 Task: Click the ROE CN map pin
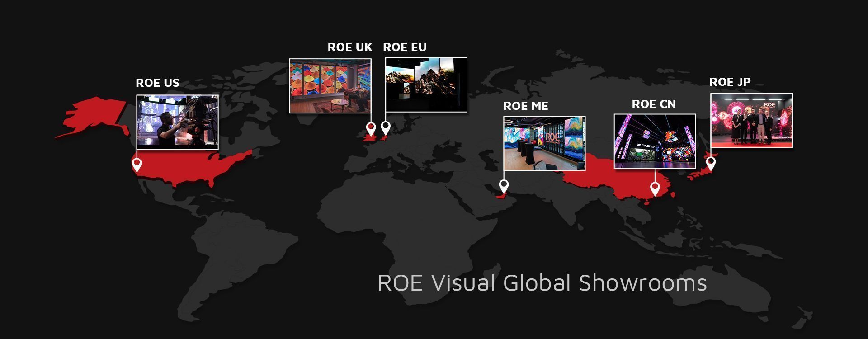click(655, 188)
